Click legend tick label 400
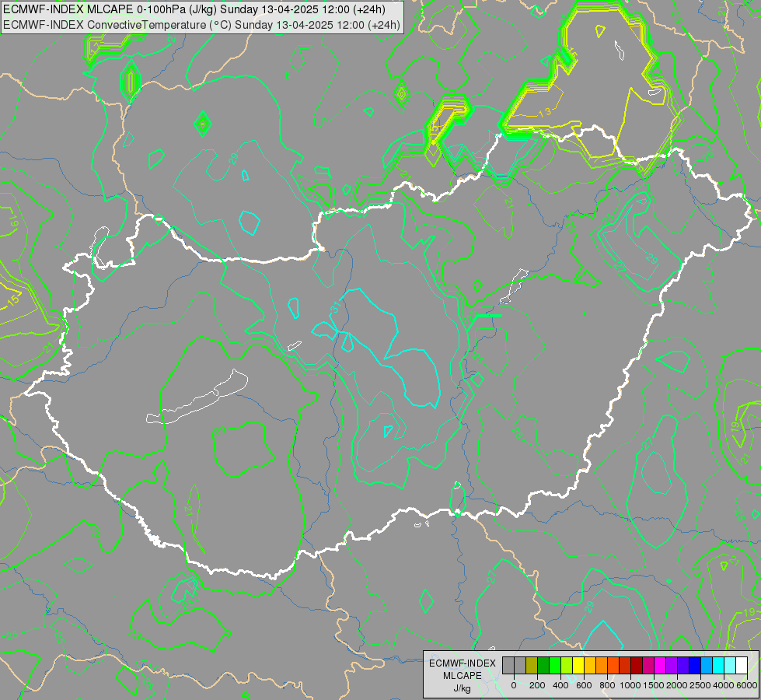 click(x=560, y=685)
